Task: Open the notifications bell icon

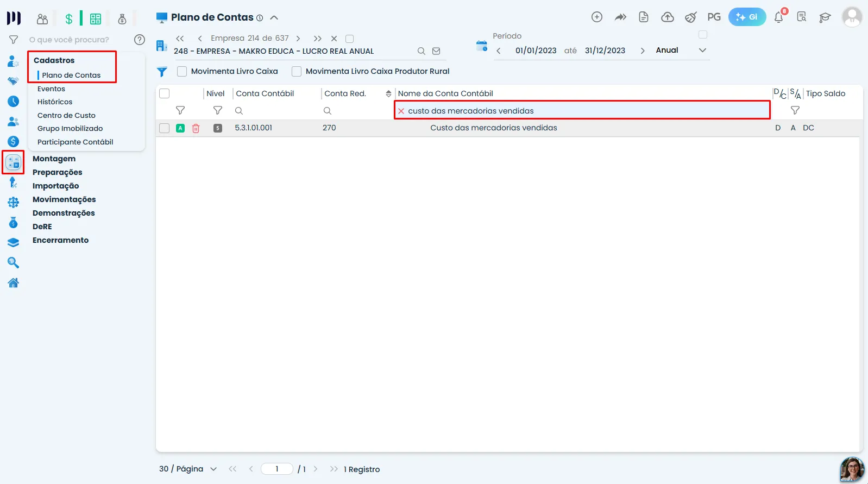Action: (779, 17)
